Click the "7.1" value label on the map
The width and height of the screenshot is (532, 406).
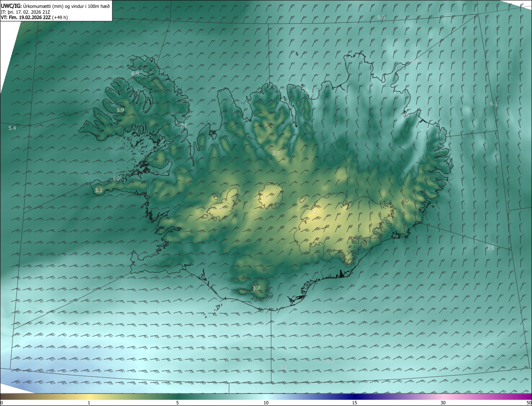tap(184, 125)
